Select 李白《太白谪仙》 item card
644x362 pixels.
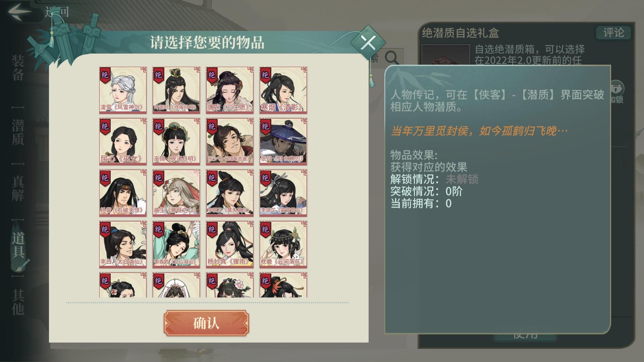pos(123,244)
